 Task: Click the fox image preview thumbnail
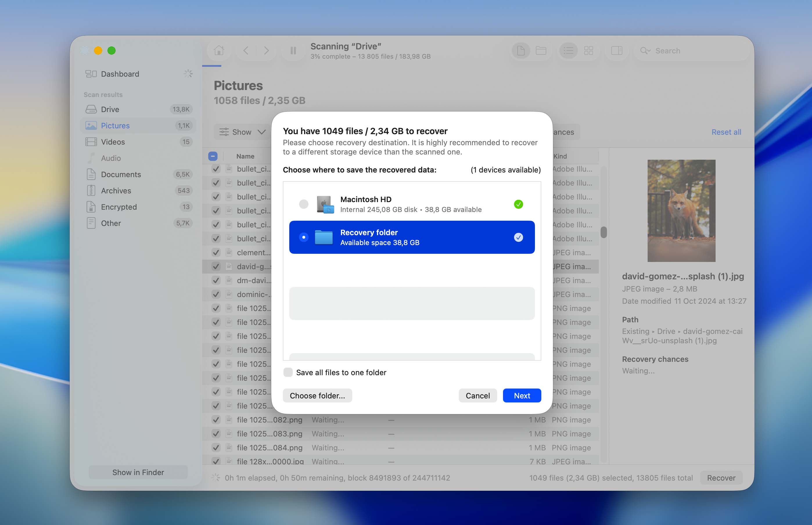point(681,211)
